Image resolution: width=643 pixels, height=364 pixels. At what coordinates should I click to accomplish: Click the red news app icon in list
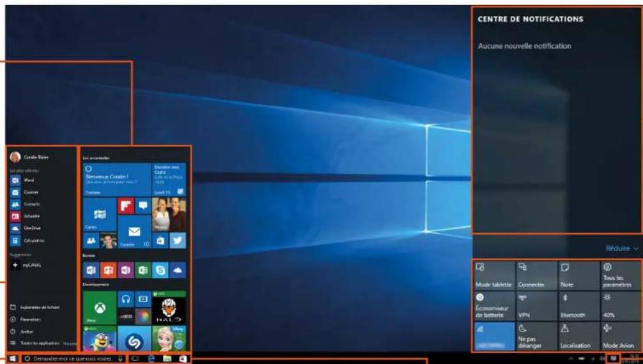tap(15, 216)
